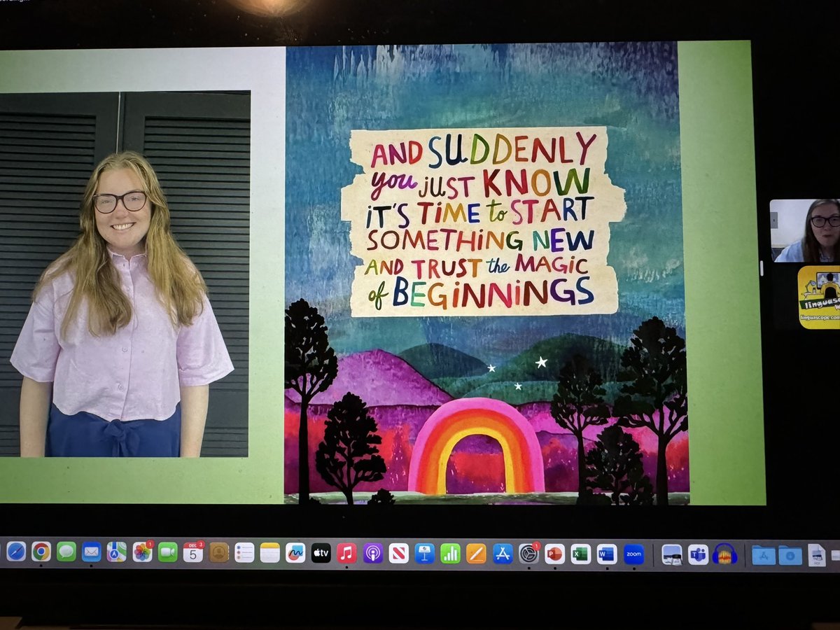Open Calendar showing DEC 5

(x=193, y=552)
